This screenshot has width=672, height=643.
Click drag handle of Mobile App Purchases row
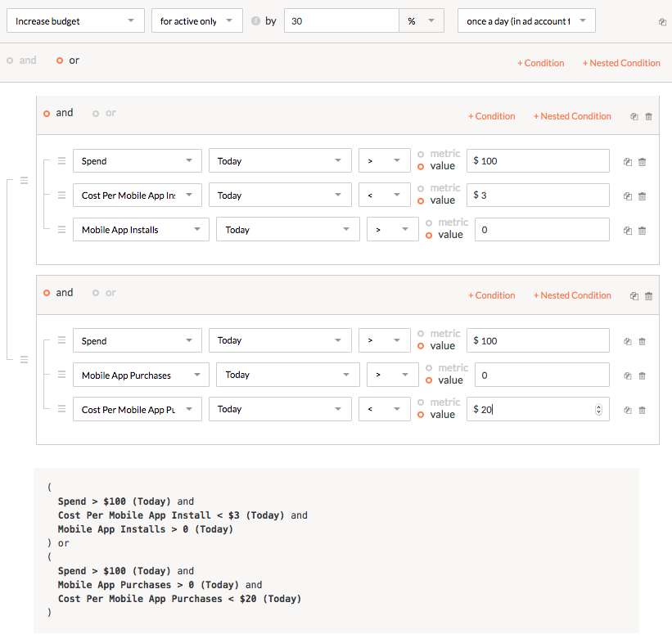(x=61, y=375)
